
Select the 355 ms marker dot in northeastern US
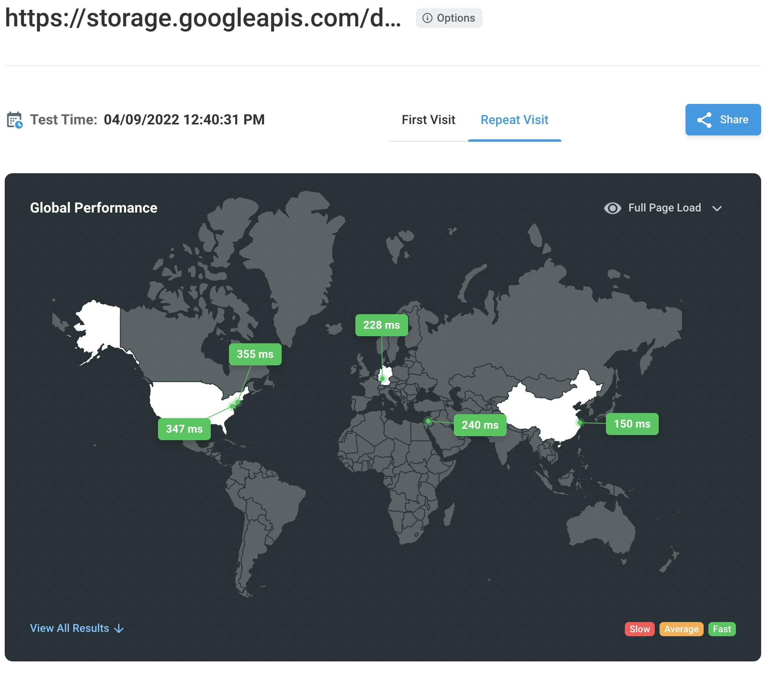pos(237,402)
